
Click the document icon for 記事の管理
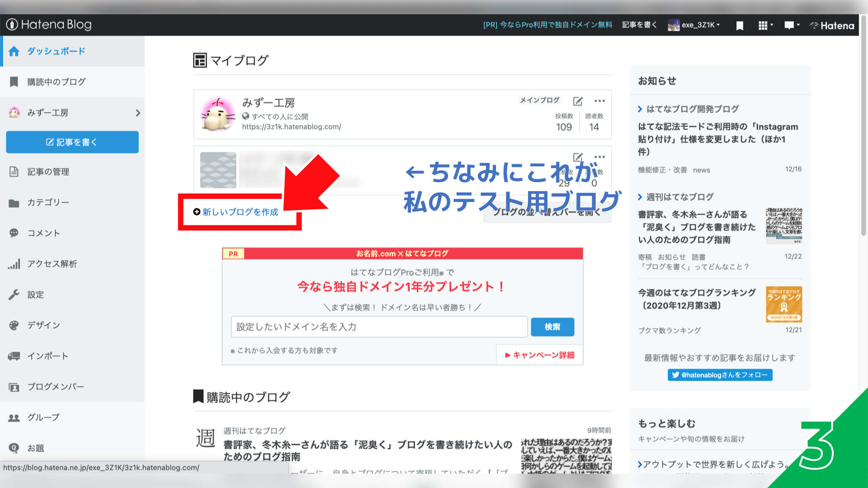[x=14, y=172]
